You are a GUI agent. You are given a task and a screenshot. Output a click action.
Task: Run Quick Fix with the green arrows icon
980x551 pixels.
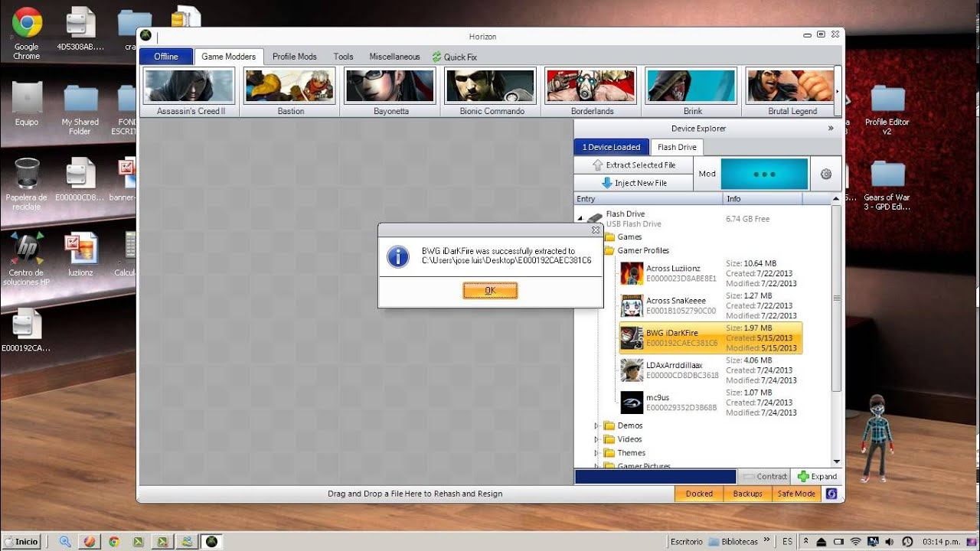coord(455,57)
